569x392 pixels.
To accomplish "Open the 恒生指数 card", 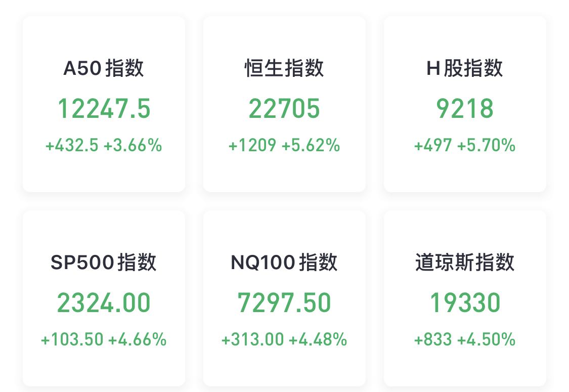I will click(284, 104).
